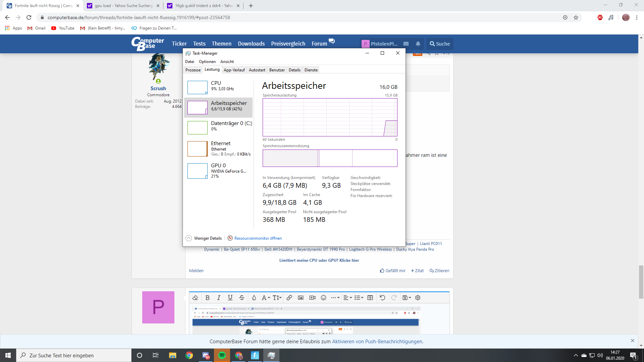Viewport: 644px width, 362px height.
Task: Select GPU 0 in the performance sidebar
Action: coord(218,171)
